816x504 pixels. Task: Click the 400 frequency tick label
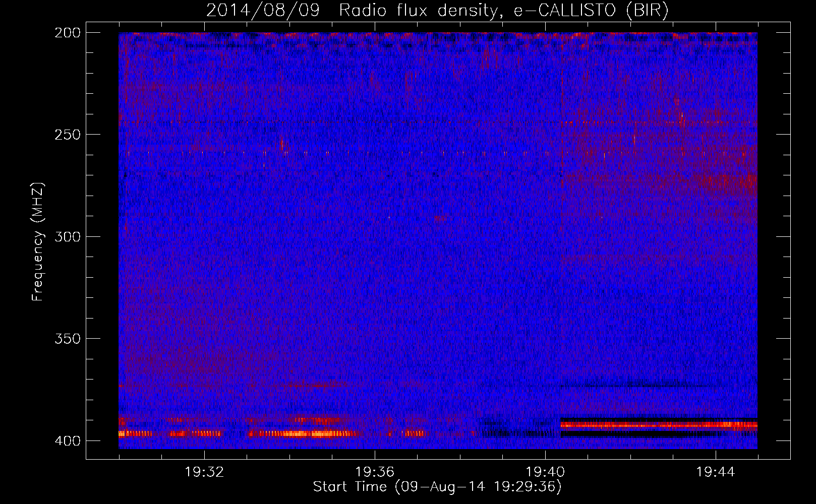68,440
